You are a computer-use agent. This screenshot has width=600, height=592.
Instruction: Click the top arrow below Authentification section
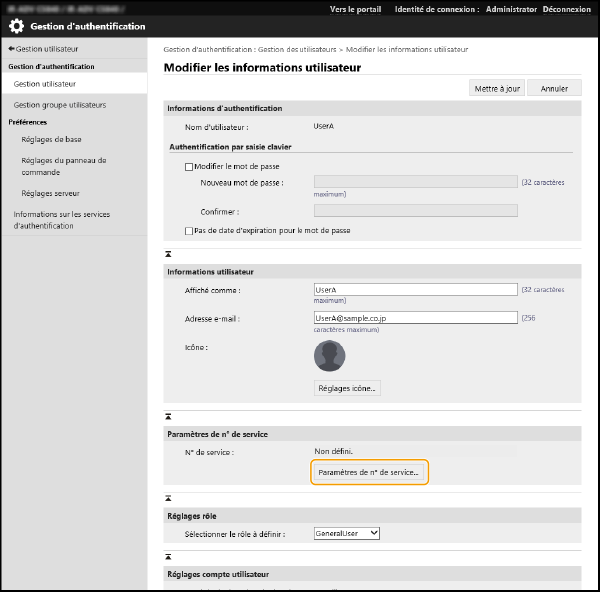point(168,255)
